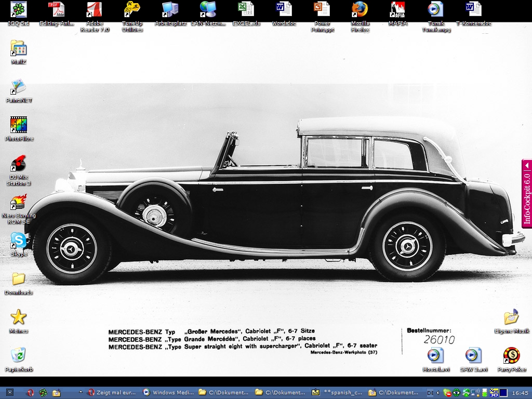Click the DE language indicator
532x399 pixels.
click(430, 393)
